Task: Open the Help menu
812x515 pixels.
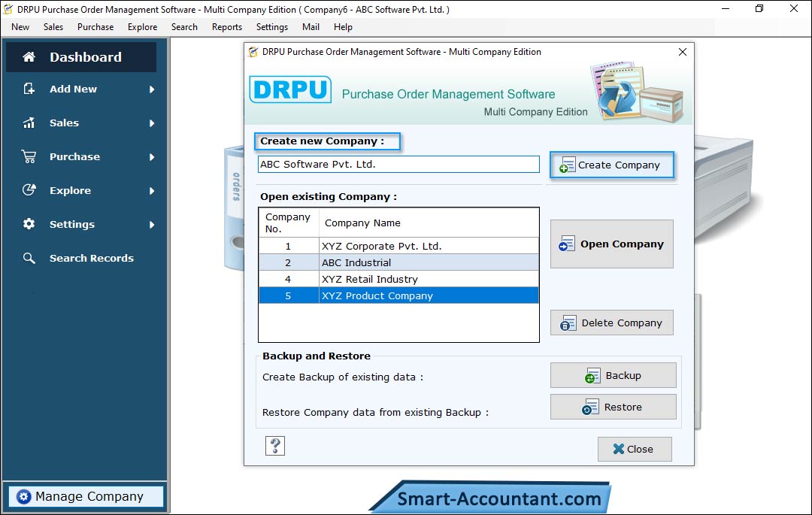Action: pos(343,27)
